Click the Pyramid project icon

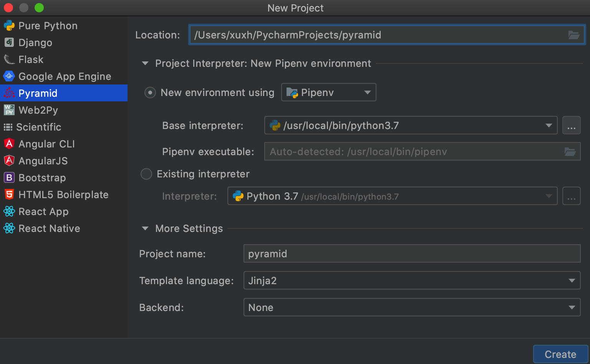9,93
